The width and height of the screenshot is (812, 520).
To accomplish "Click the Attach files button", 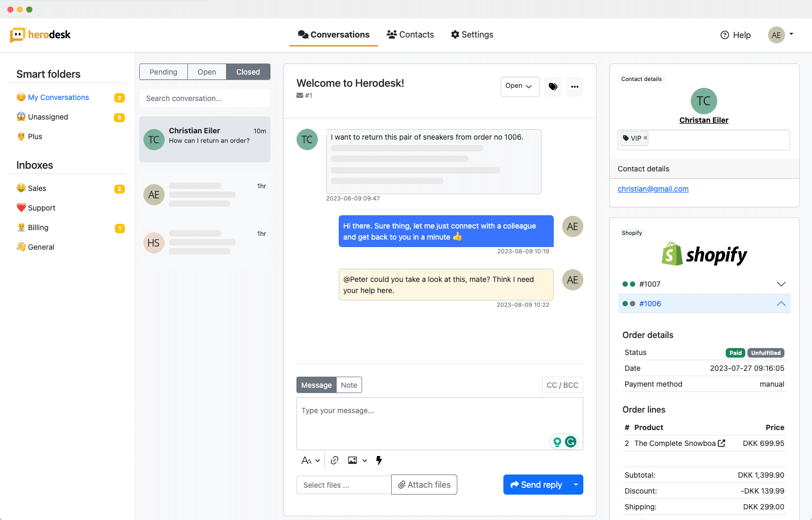I will coord(424,485).
